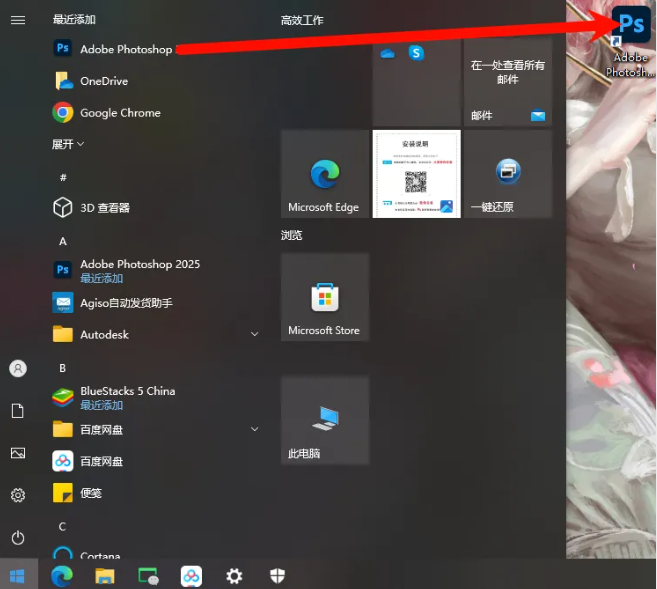Viewport: 657px width, 589px height.
Task: Click the # letter index header
Action: pos(63,178)
